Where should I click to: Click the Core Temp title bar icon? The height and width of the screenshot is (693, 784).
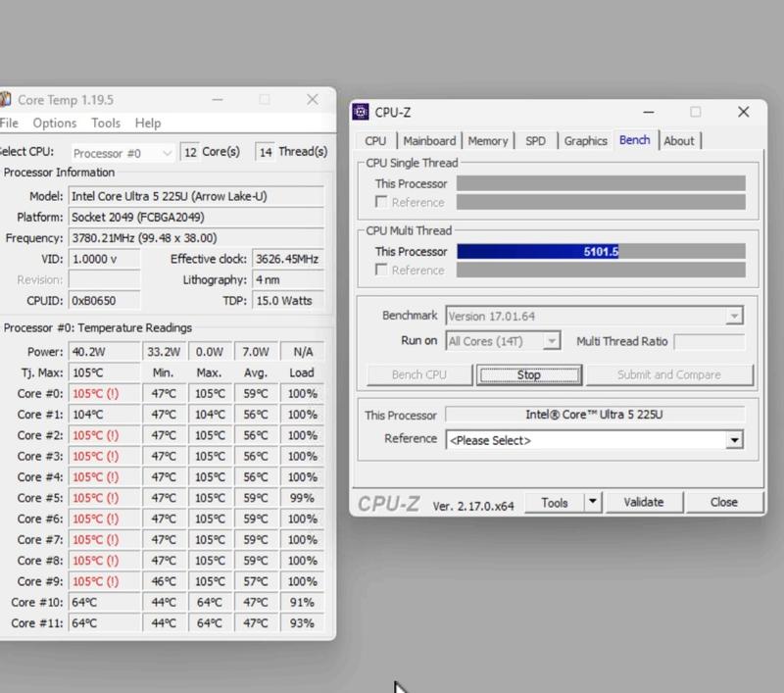(5, 100)
